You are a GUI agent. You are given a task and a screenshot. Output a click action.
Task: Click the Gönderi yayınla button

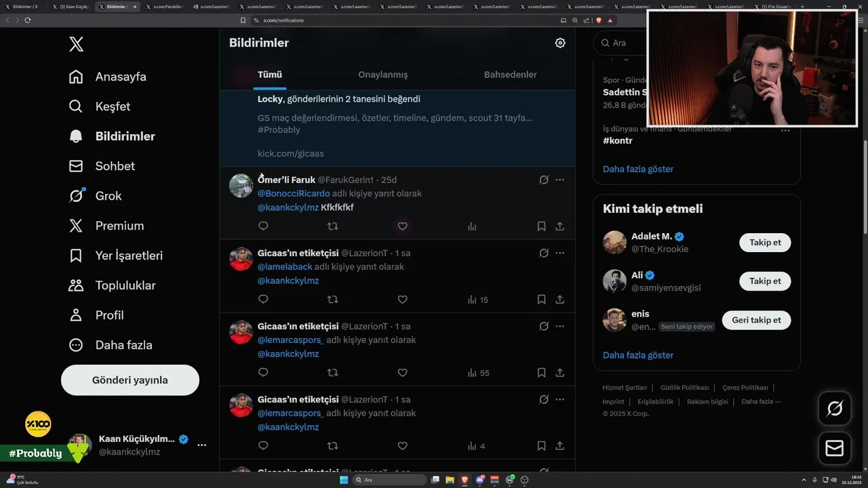(x=130, y=380)
